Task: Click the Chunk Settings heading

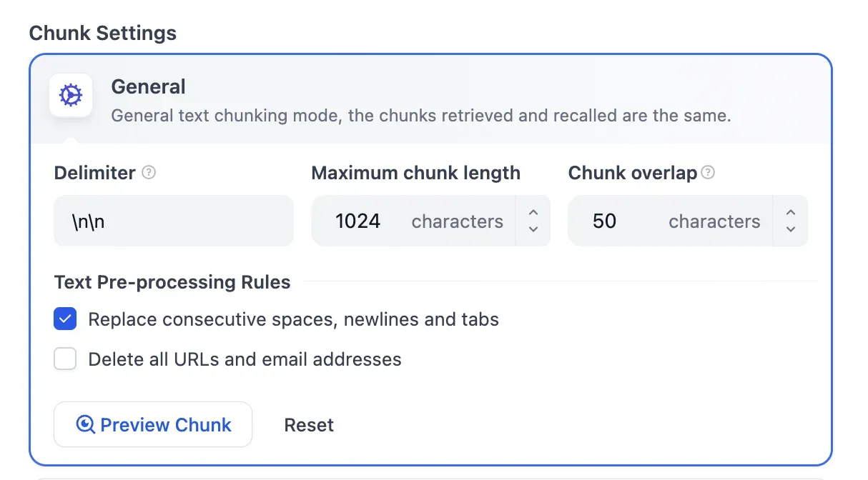Action: pyautogui.click(x=102, y=33)
